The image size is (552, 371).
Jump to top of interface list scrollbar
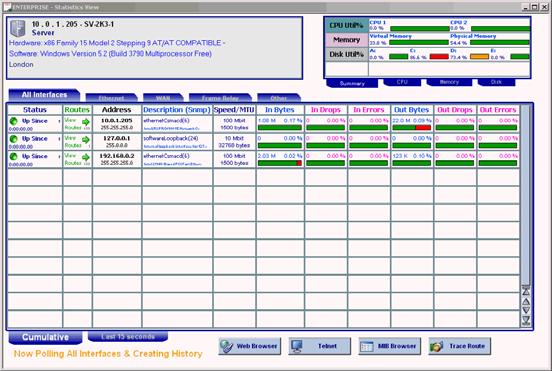526,291
